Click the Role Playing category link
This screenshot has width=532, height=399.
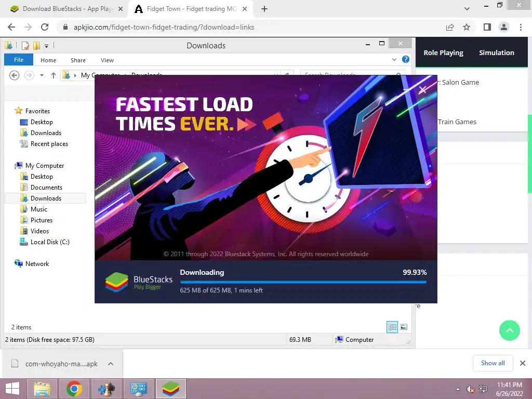pos(443,52)
